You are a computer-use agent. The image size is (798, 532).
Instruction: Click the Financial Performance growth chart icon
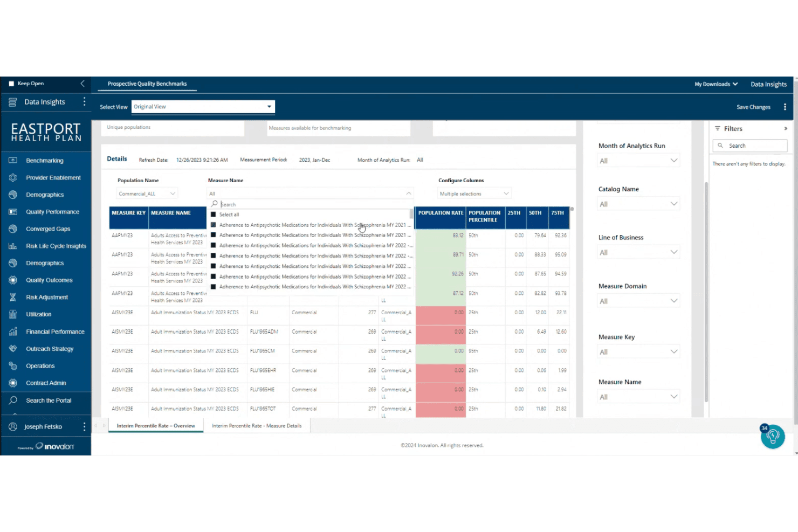(13, 332)
